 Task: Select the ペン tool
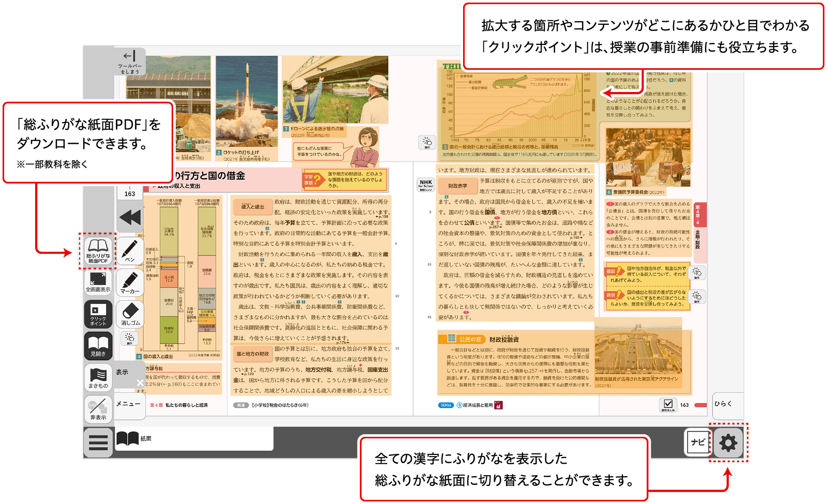[130, 251]
